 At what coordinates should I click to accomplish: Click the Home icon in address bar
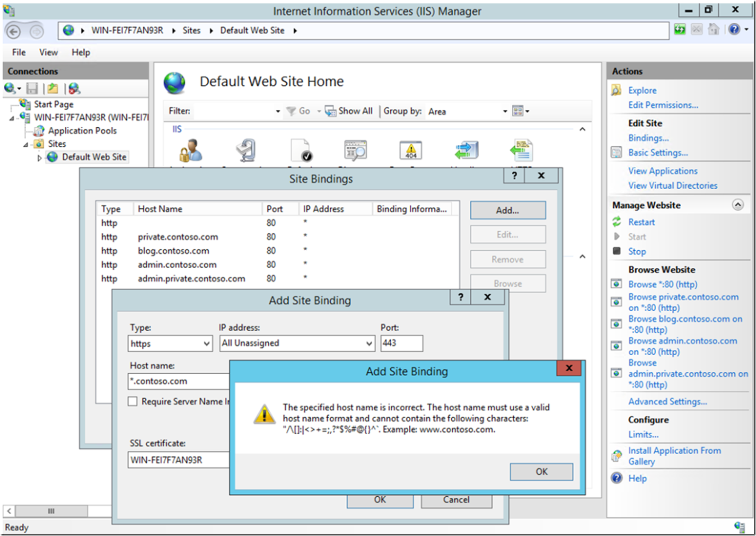pos(713,30)
